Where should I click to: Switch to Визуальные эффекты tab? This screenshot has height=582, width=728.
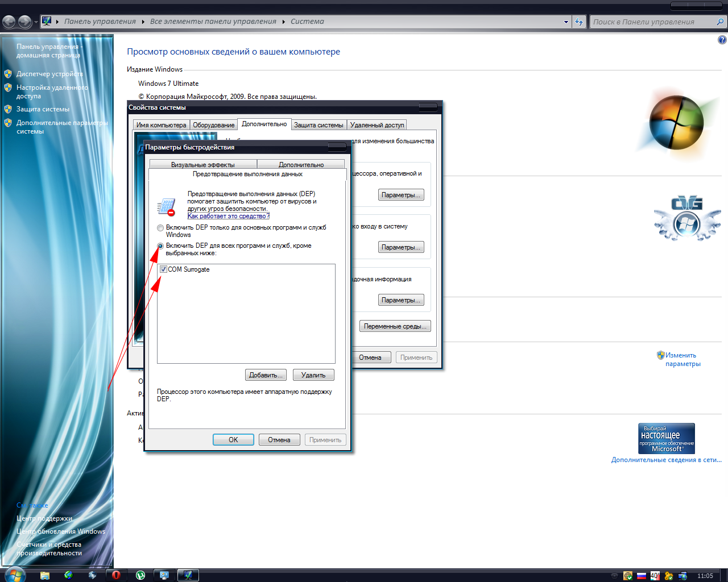[203, 165]
